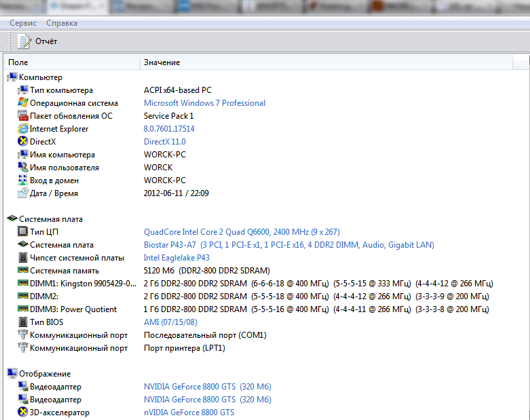Open the Справка menu

coord(62,23)
